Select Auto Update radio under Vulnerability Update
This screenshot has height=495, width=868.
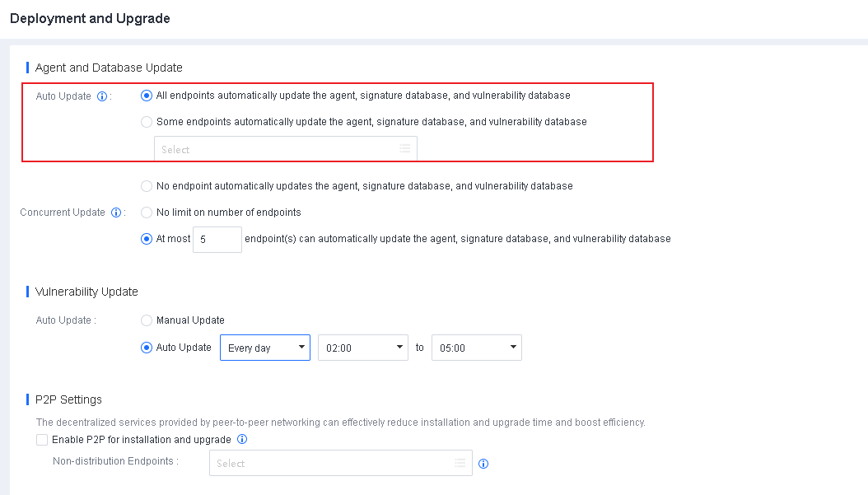[147, 348]
